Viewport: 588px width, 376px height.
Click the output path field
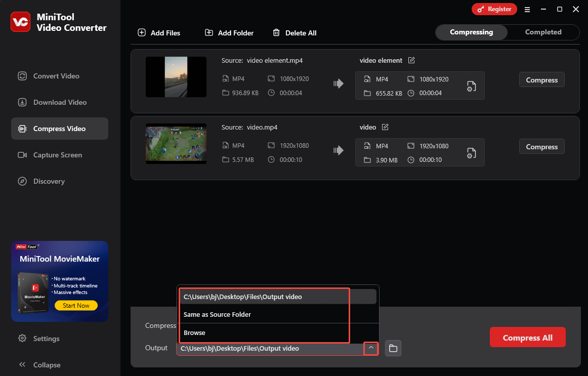pyautogui.click(x=270, y=348)
